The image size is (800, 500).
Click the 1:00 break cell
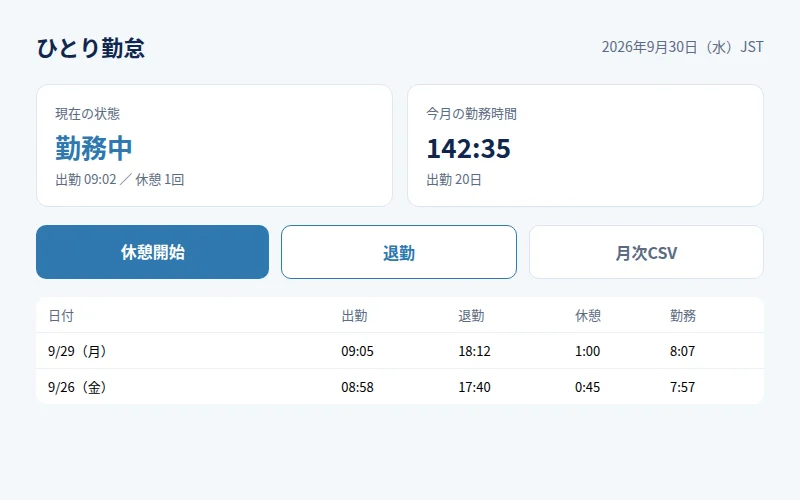coord(588,351)
